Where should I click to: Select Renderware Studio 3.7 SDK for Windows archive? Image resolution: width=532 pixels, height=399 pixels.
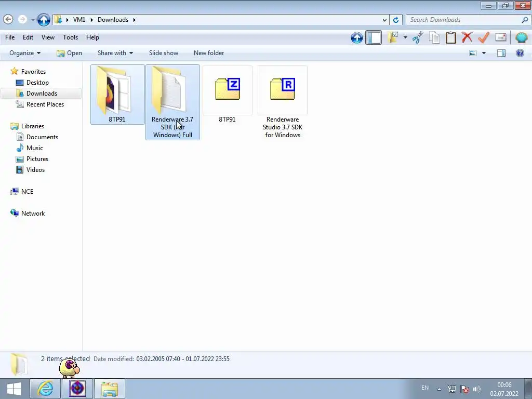282,102
